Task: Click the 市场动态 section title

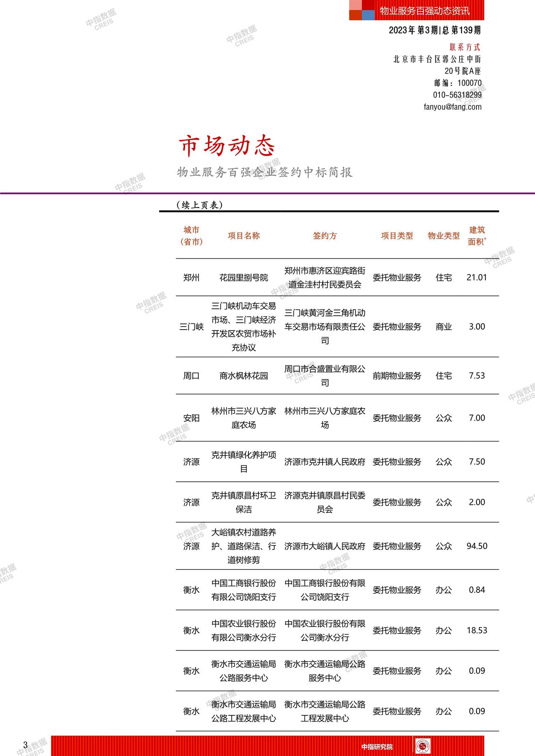Action: point(227,146)
